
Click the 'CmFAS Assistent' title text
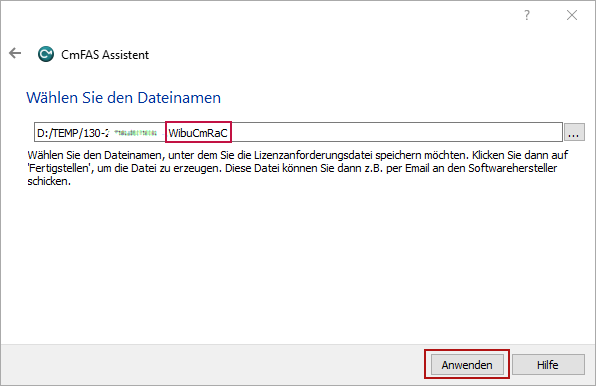coord(105,55)
